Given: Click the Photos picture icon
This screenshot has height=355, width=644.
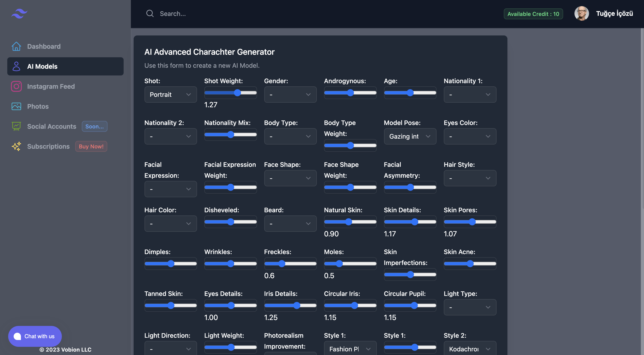Looking at the screenshot, I should [16, 106].
